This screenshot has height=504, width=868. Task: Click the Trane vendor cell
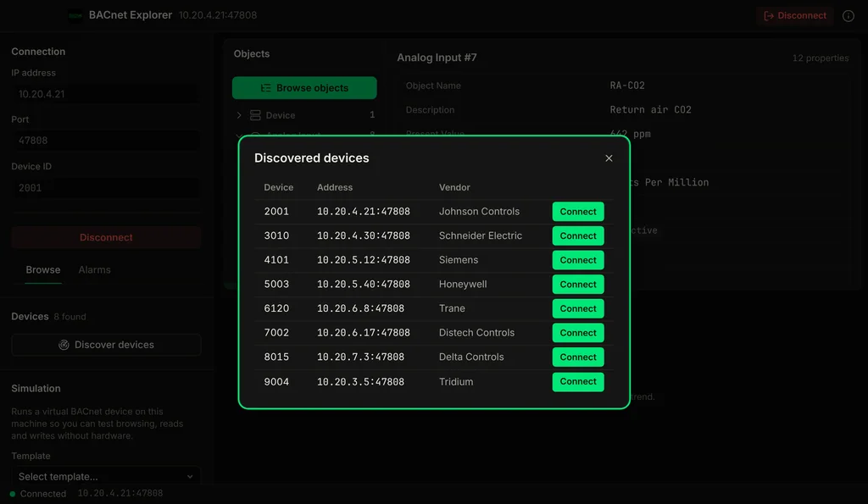tap(452, 308)
